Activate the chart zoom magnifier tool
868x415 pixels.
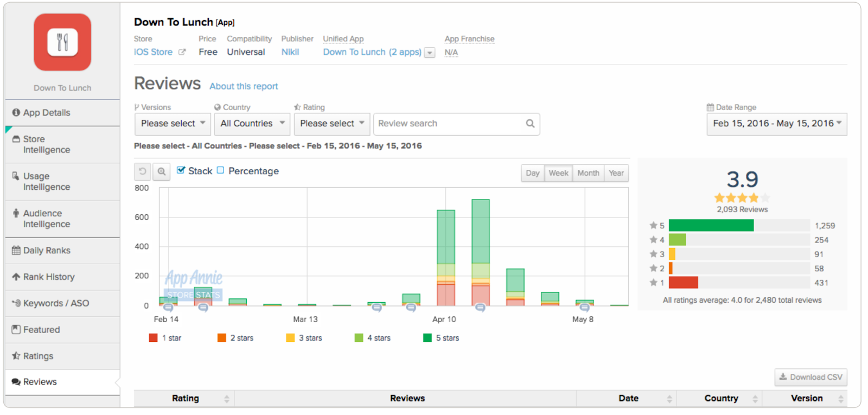tap(161, 171)
